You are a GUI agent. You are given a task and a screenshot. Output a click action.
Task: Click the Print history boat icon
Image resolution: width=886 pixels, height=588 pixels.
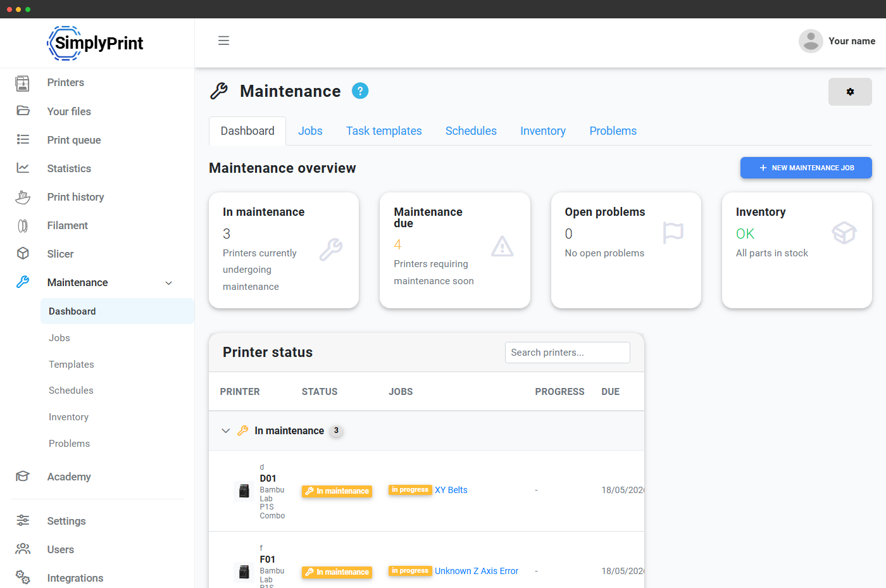click(x=23, y=197)
